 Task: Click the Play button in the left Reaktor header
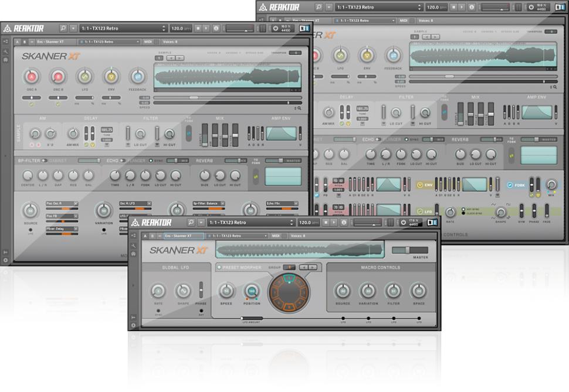[x=206, y=28]
